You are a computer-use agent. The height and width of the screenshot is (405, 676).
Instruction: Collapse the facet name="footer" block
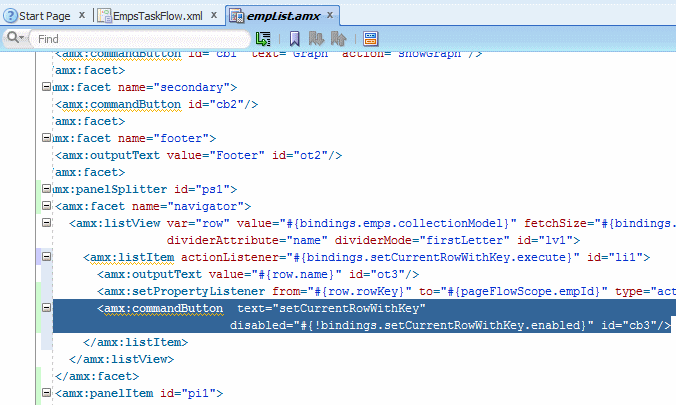pos(46,138)
